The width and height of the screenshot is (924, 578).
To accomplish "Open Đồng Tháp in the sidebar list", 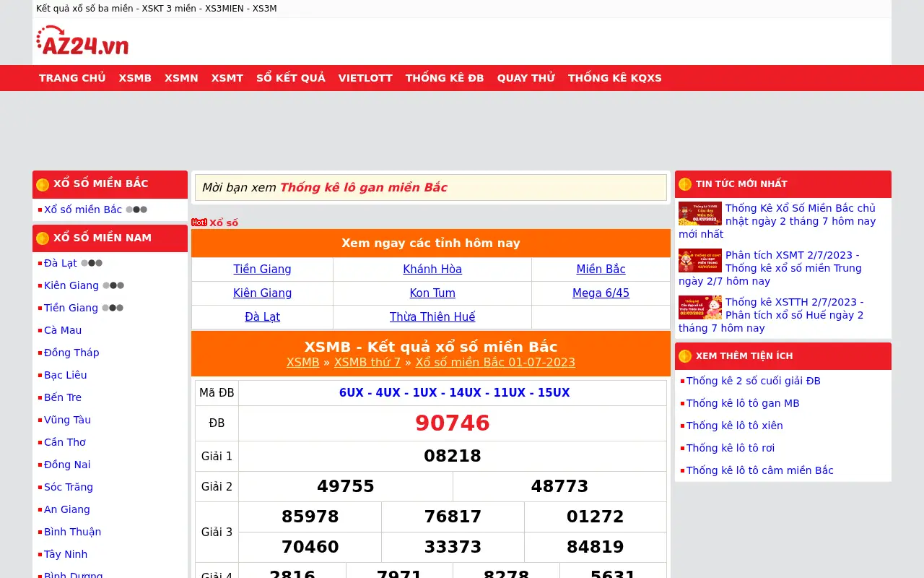I will point(71,353).
